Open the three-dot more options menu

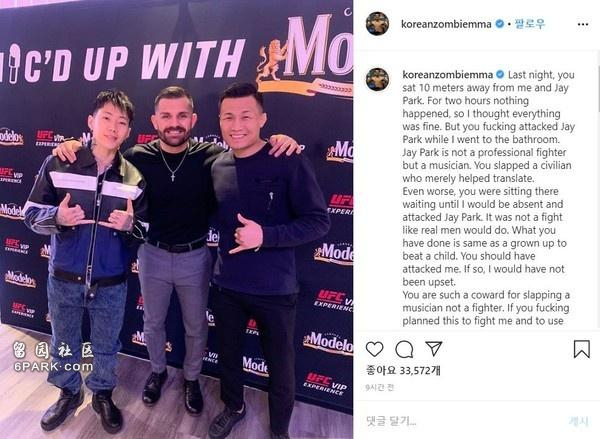pyautogui.click(x=582, y=24)
